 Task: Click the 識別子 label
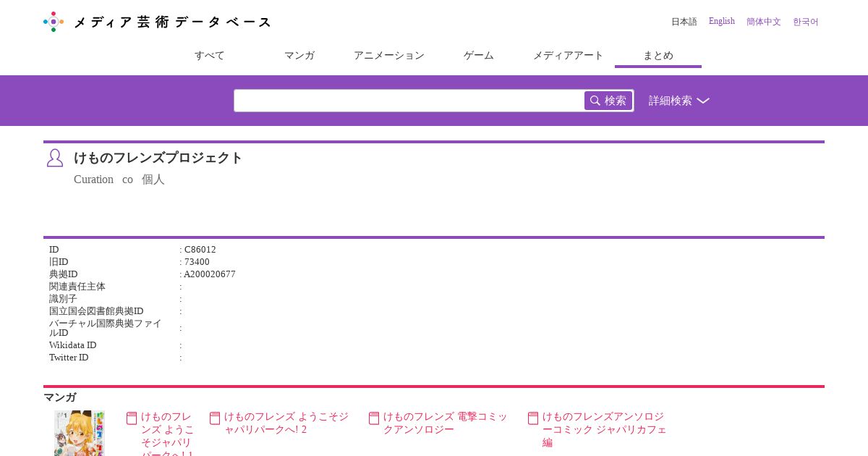[x=63, y=299]
